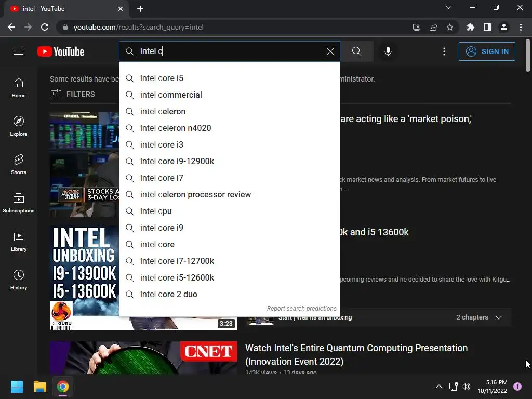The height and width of the screenshot is (399, 532).
Task: Open Explore in the sidebar
Action: 19,126
